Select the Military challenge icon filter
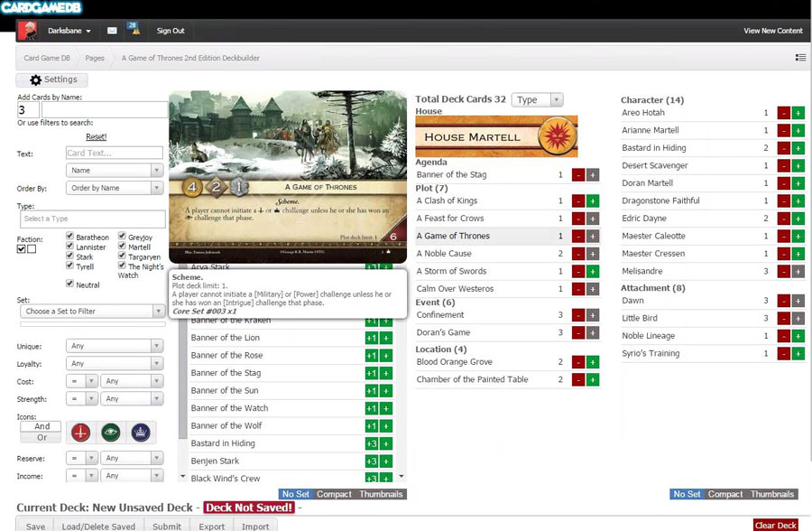This screenshot has height=531, width=812. point(81,432)
